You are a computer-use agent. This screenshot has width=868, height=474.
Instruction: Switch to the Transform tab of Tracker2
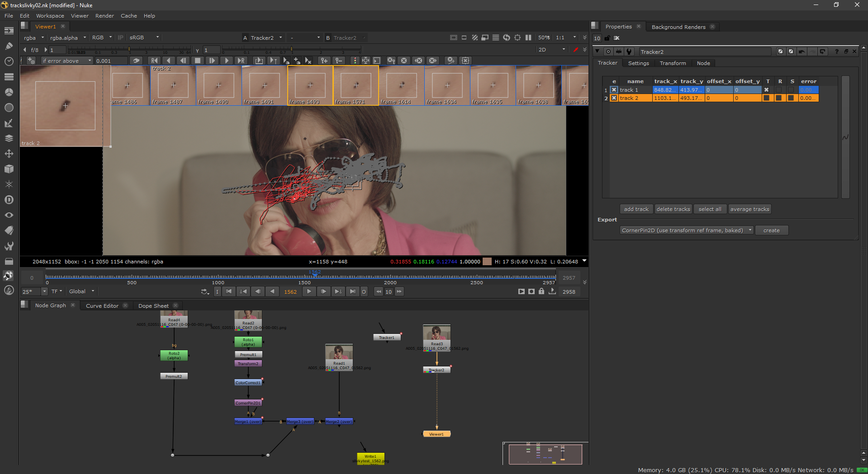(x=673, y=63)
